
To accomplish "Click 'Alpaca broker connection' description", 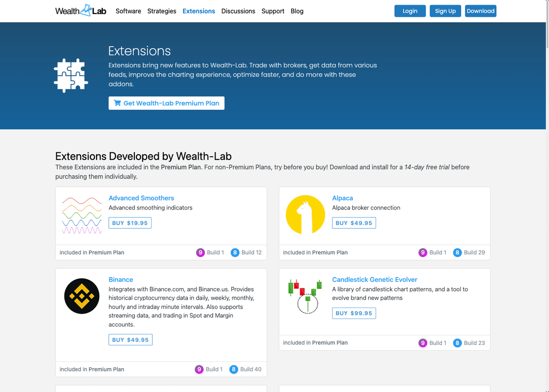I will click(366, 208).
